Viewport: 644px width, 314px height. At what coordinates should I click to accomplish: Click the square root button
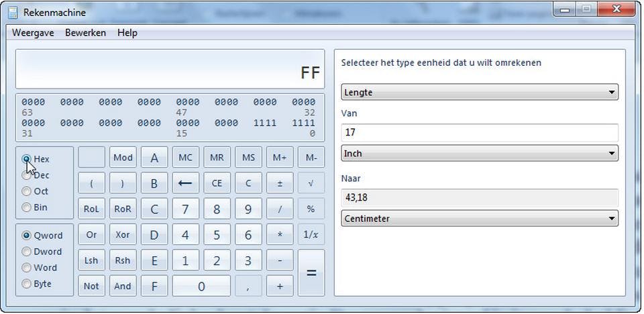point(311,183)
